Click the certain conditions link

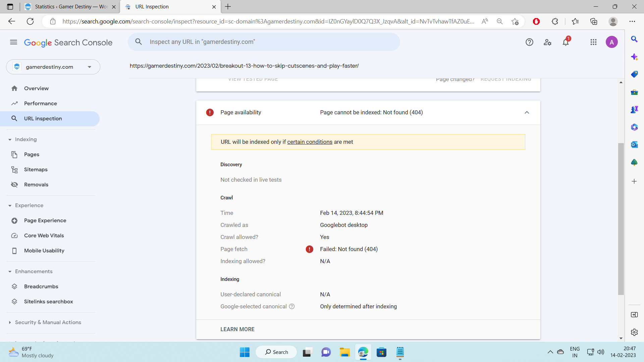tap(310, 142)
